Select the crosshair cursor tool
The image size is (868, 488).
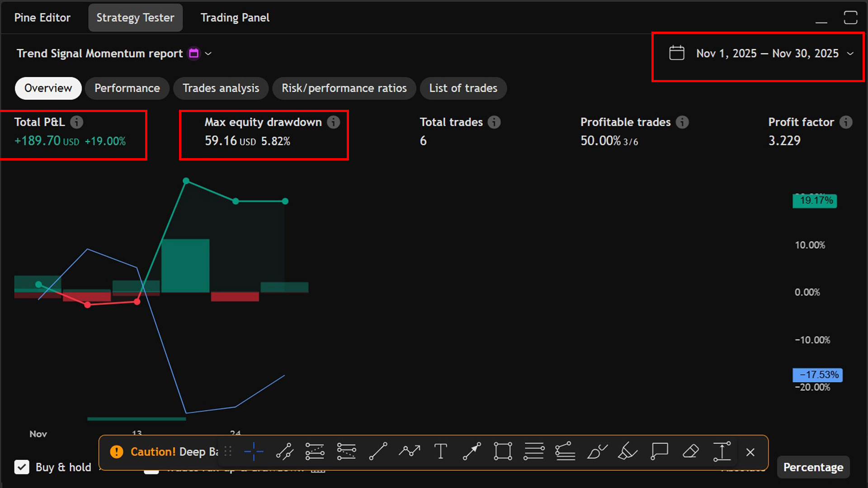pos(254,451)
